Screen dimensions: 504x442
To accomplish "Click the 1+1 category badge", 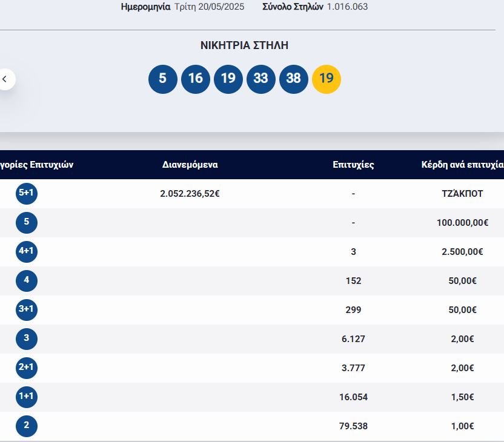I will pos(26,397).
